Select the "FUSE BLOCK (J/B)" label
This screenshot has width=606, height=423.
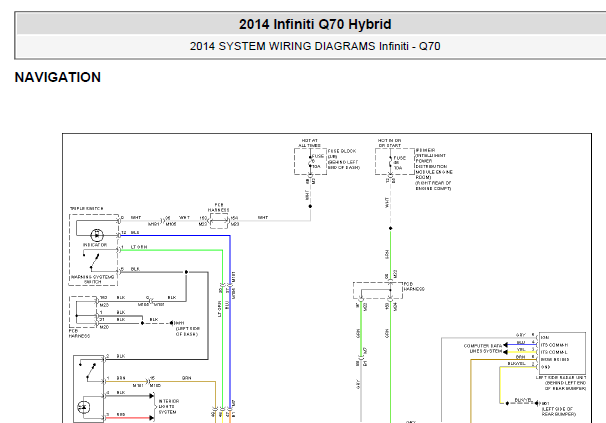[342, 154]
